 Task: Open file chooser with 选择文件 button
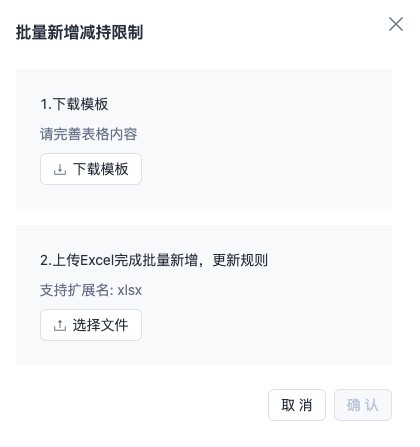pyautogui.click(x=91, y=325)
